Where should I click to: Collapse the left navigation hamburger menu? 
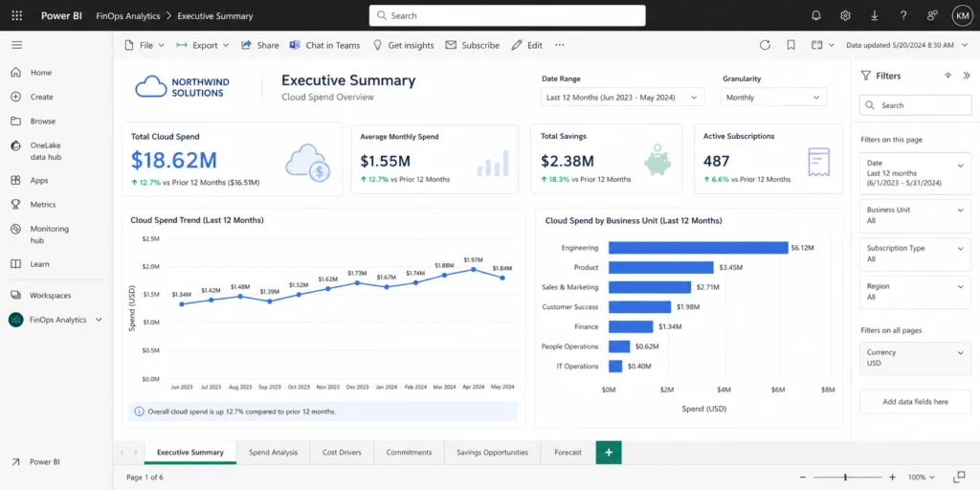pos(17,45)
